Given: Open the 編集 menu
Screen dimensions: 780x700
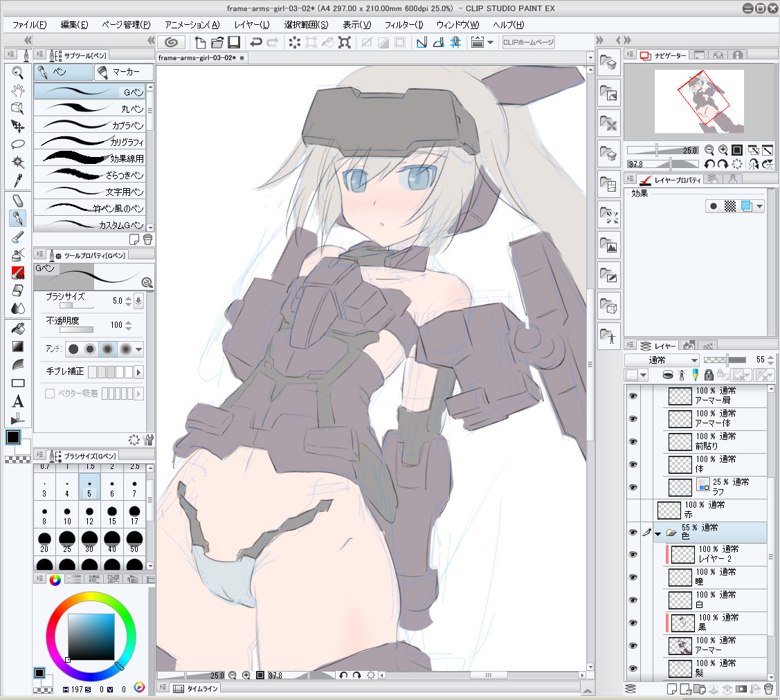Looking at the screenshot, I should pos(74,25).
